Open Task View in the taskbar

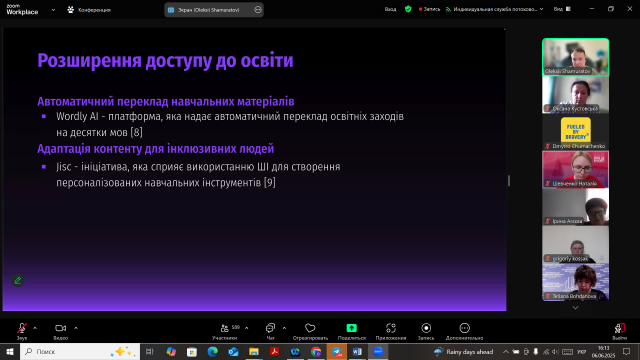(150, 351)
